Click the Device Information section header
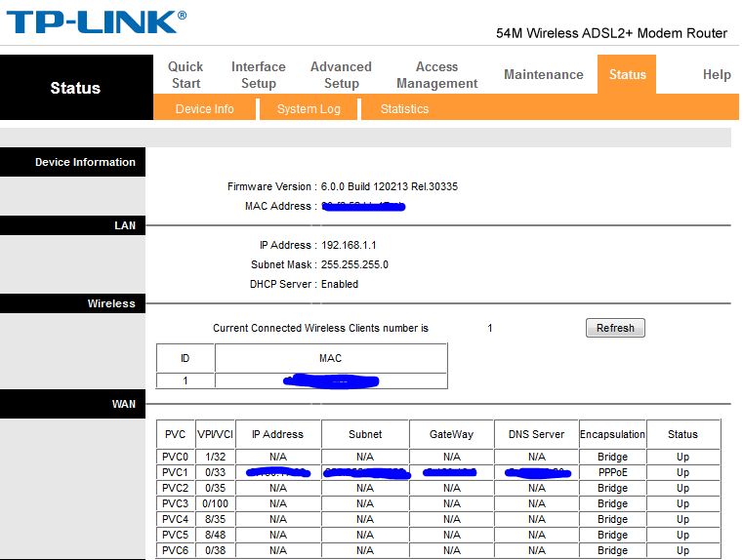The height and width of the screenshot is (560, 743). click(x=72, y=162)
